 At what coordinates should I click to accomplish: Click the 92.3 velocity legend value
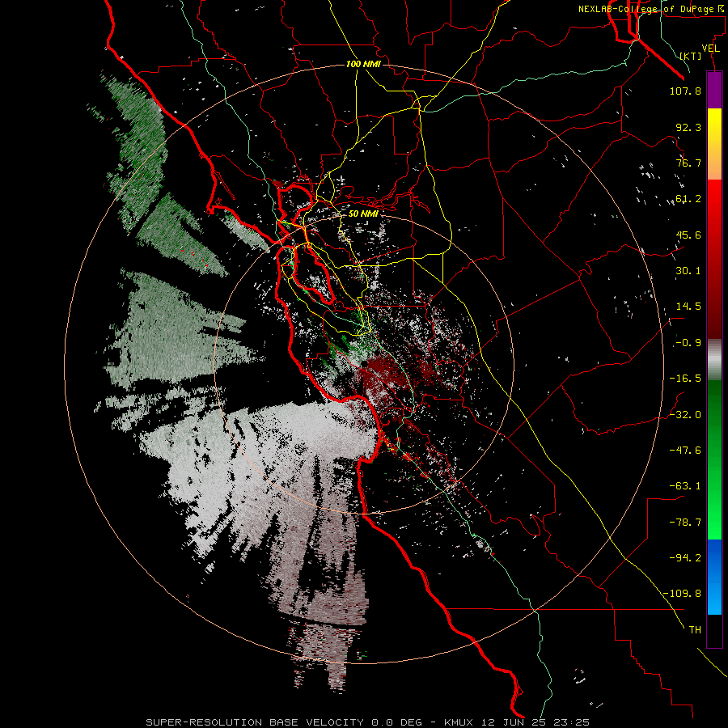tap(688, 127)
